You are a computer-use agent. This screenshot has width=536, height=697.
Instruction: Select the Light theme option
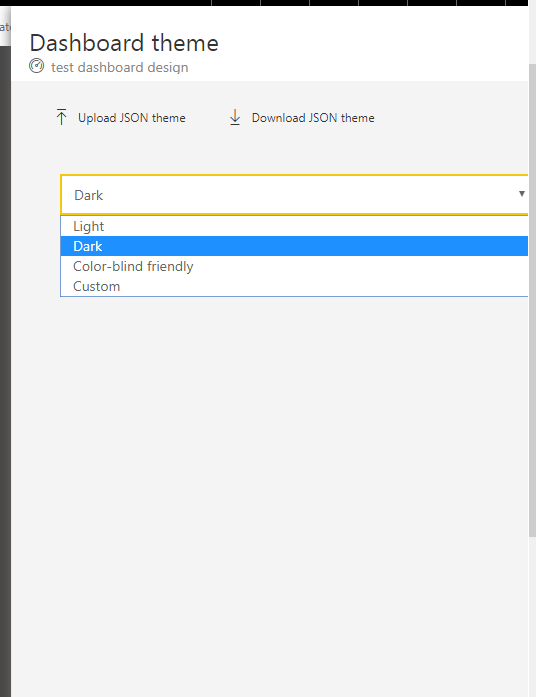294,226
